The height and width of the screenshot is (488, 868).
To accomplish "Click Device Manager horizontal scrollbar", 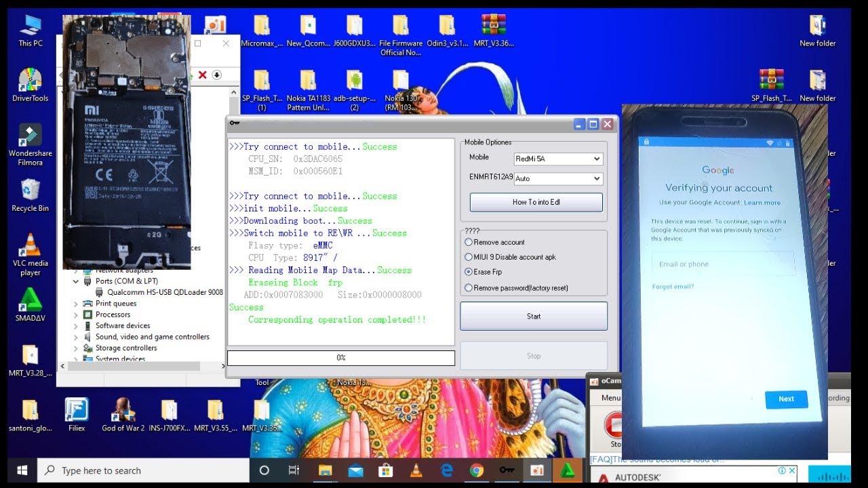I will pyautogui.click(x=143, y=366).
